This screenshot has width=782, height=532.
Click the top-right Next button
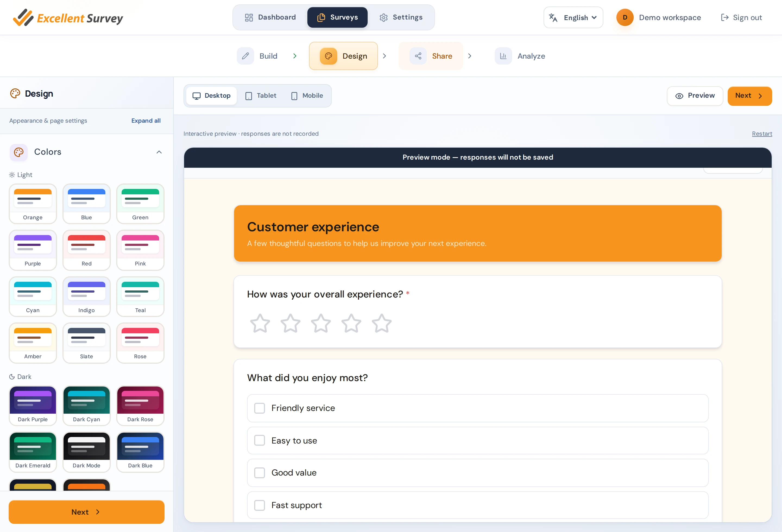click(749, 96)
